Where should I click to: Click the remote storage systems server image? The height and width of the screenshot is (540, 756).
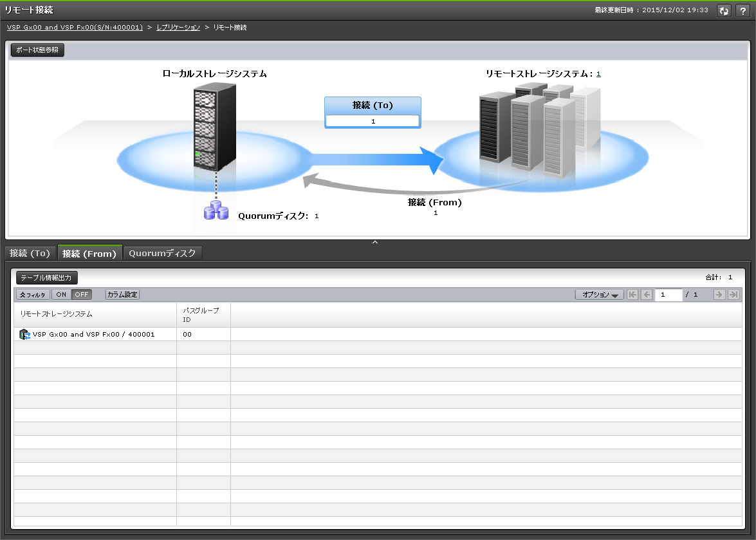539,131
